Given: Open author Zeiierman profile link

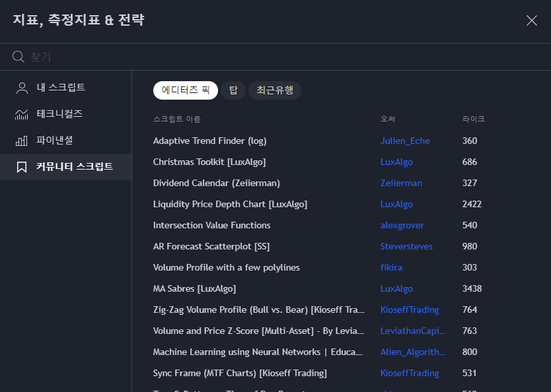Looking at the screenshot, I should coord(401,183).
